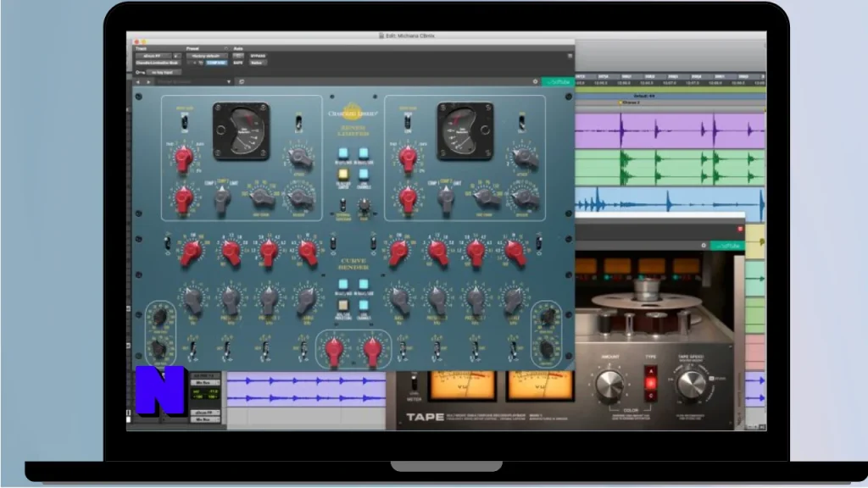The height and width of the screenshot is (488, 868).
Task: Open the Track selector dropdown in plugin header
Action: coord(153,56)
